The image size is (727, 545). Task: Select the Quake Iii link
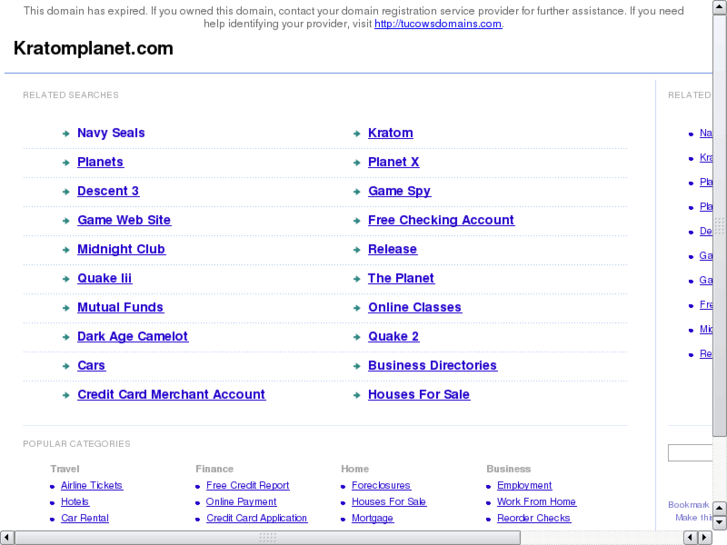[x=104, y=278]
